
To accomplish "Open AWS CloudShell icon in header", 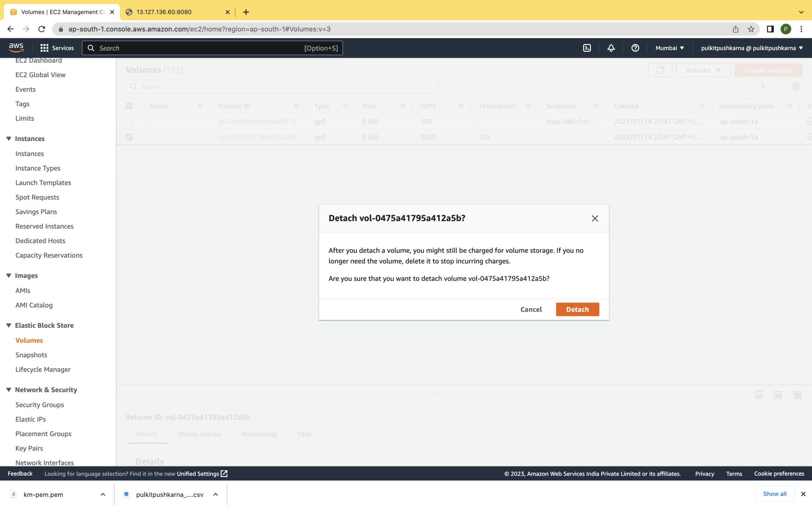I will click(x=587, y=48).
